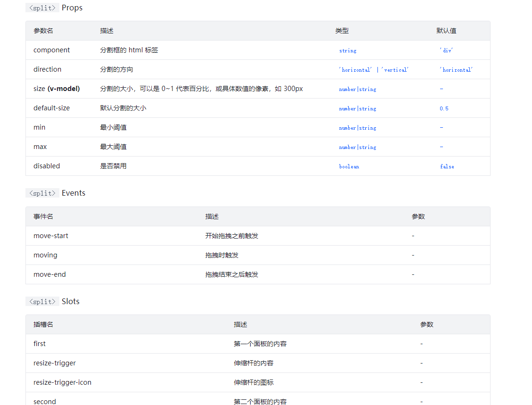Click the false default value
The height and width of the screenshot is (405, 532).
(x=447, y=166)
